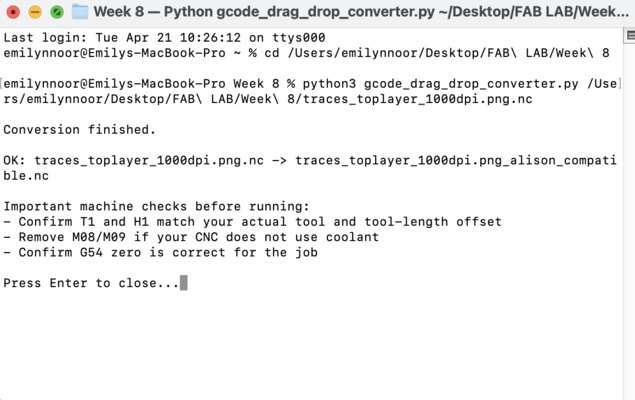Click the block cursor after 'close...'
Screen dimensions: 635x400
click(x=184, y=283)
